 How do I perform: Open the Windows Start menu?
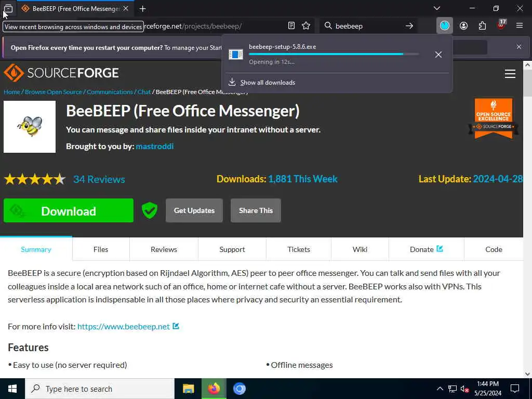(x=12, y=389)
